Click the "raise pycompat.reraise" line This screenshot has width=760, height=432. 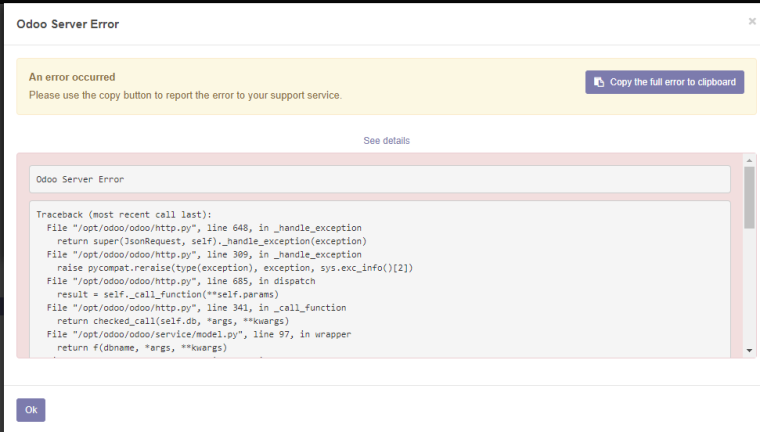235,268
